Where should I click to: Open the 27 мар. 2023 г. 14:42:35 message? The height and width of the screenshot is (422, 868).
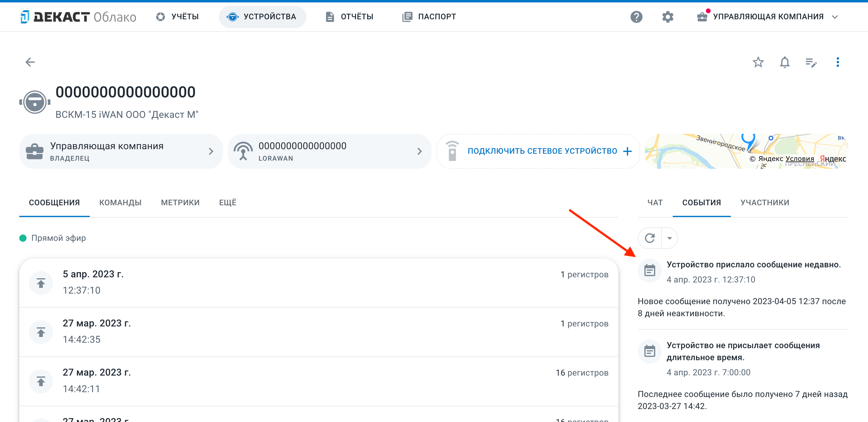click(x=319, y=332)
